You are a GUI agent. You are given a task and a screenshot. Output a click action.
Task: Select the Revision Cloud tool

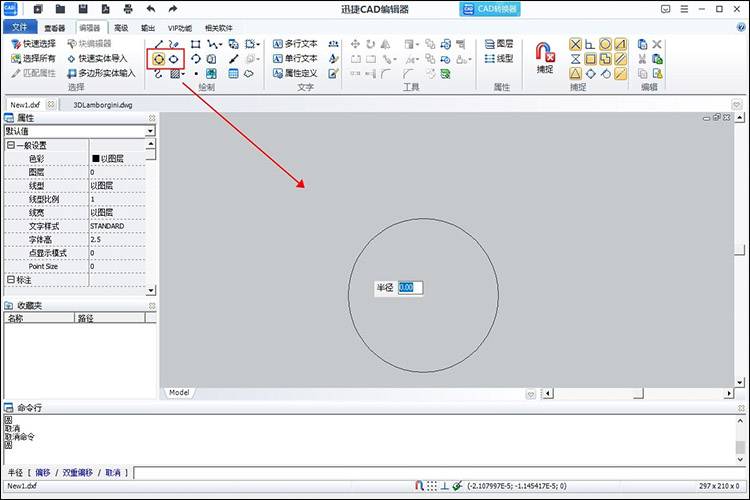tap(249, 74)
